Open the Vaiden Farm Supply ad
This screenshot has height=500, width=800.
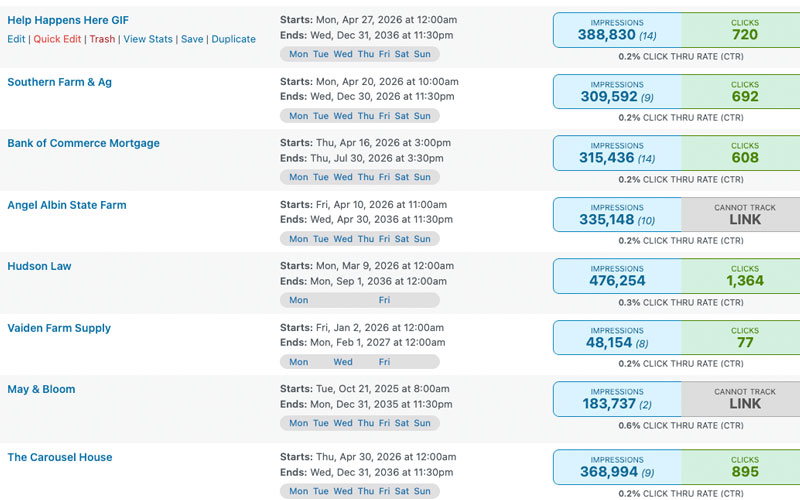[59, 328]
